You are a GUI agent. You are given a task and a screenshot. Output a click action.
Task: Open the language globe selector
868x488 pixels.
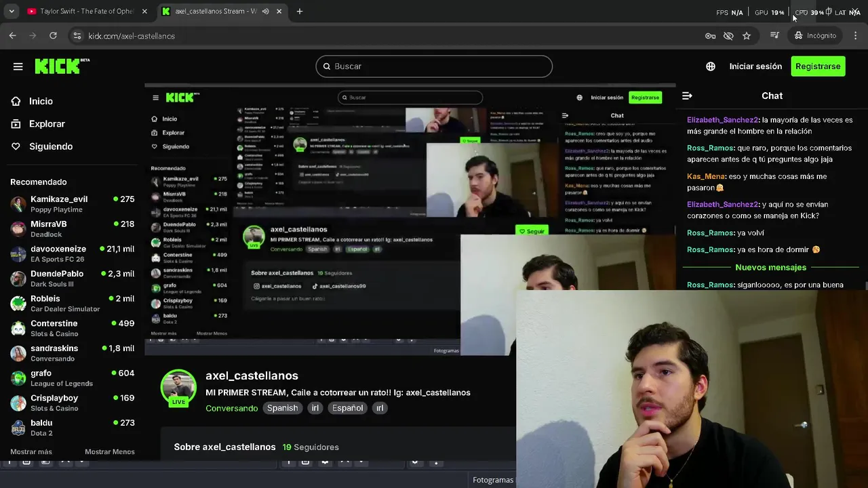point(711,66)
